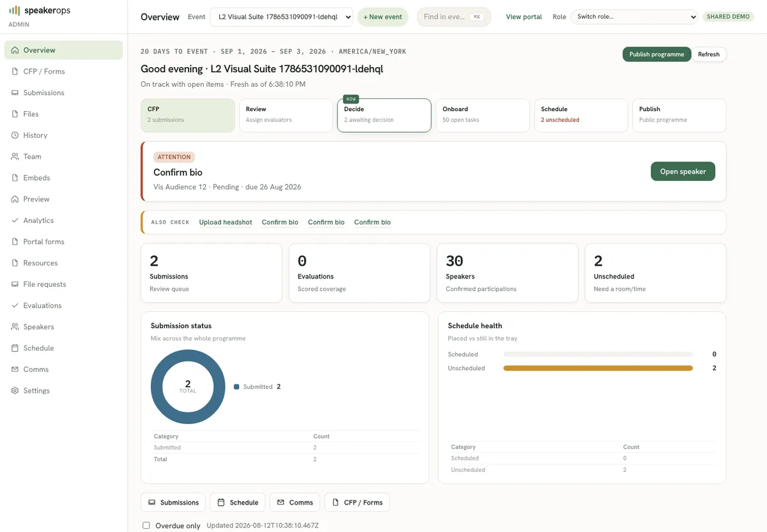Click the Resources document icon

(15, 263)
